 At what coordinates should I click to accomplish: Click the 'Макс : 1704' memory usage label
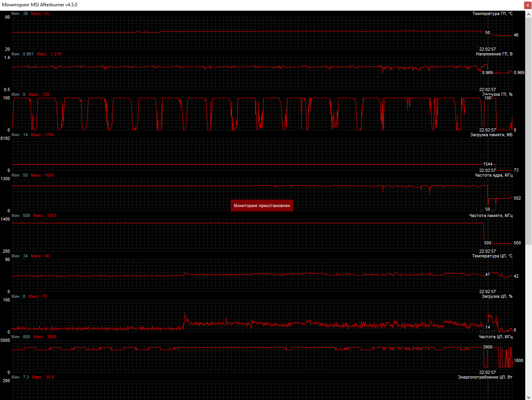[43, 135]
